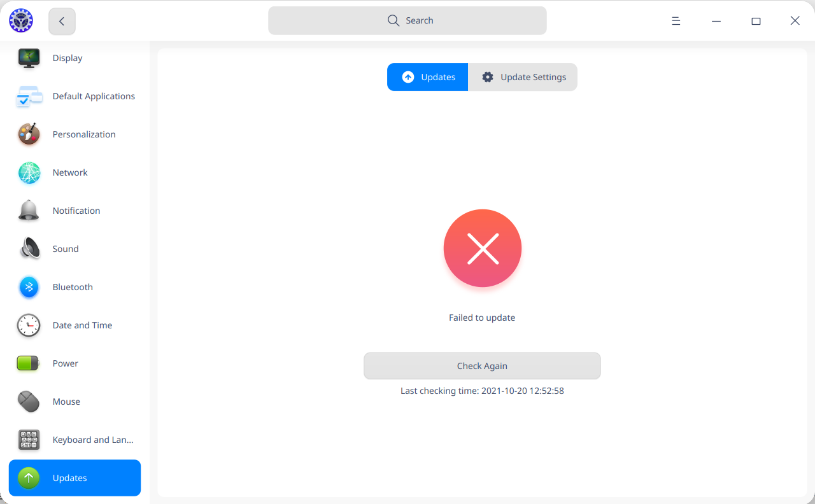Open Sound settings
This screenshot has width=815, height=504.
[74, 249]
